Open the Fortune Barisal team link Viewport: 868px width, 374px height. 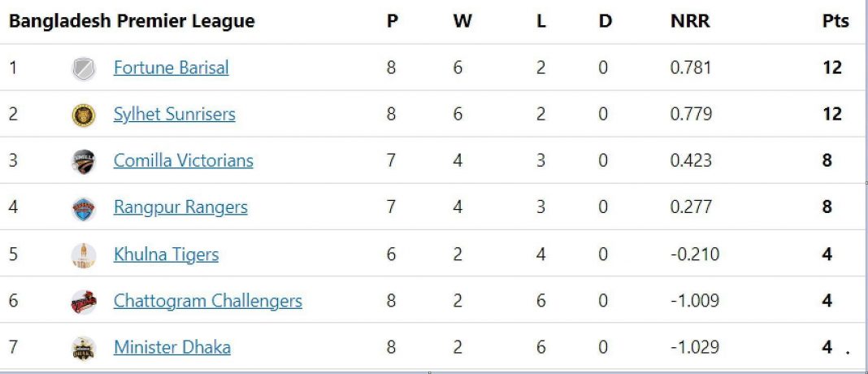click(171, 67)
